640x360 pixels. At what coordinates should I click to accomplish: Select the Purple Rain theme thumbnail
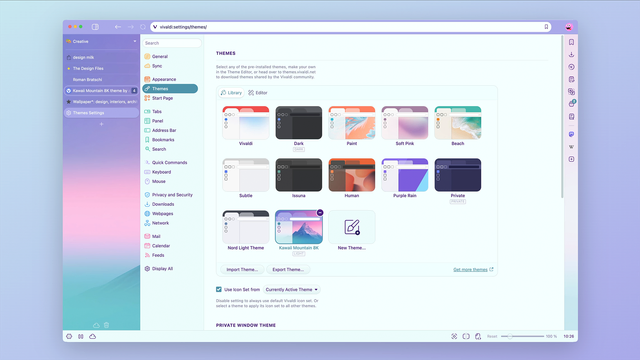pos(404,175)
